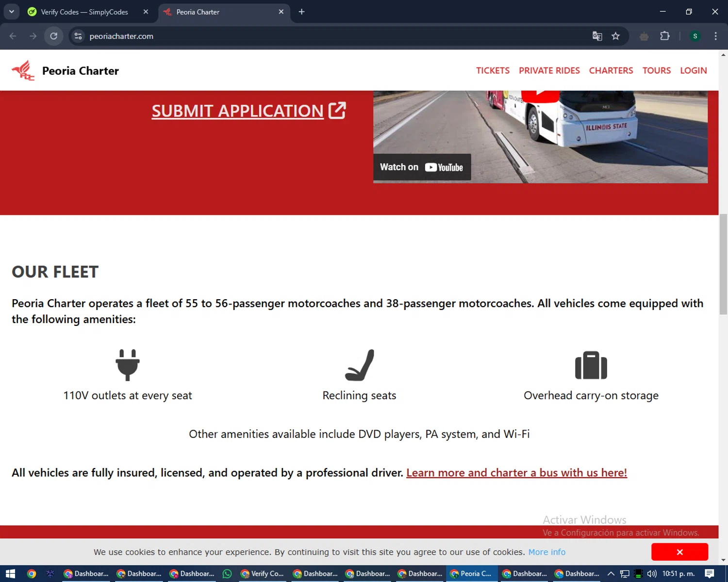
Task: Open PRIVATE RIDES in the navigation
Action: tap(549, 70)
